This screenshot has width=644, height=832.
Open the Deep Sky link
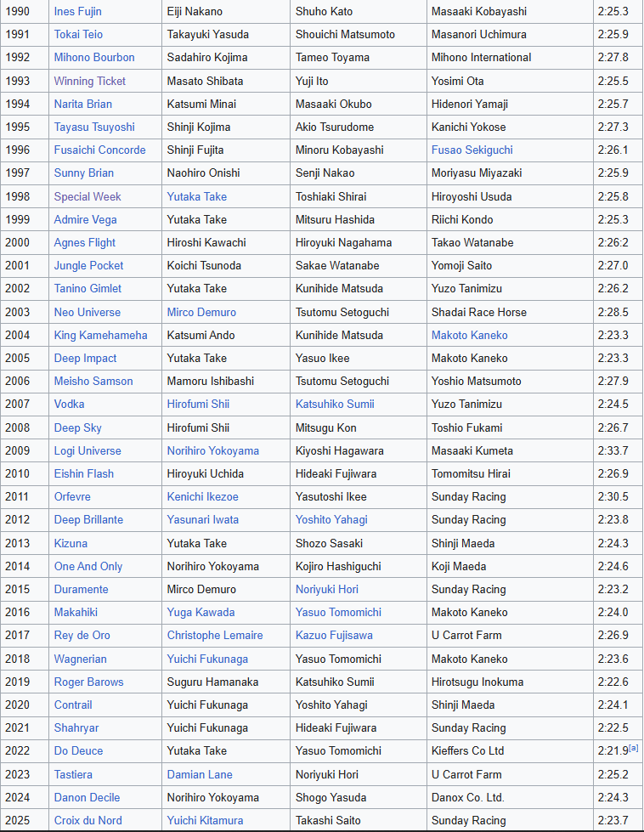(x=77, y=427)
